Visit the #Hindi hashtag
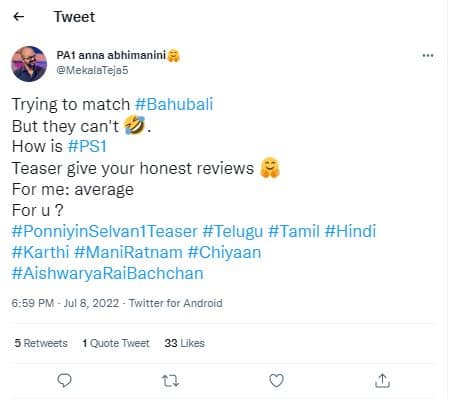This screenshot has height=399, width=449. coord(350,231)
